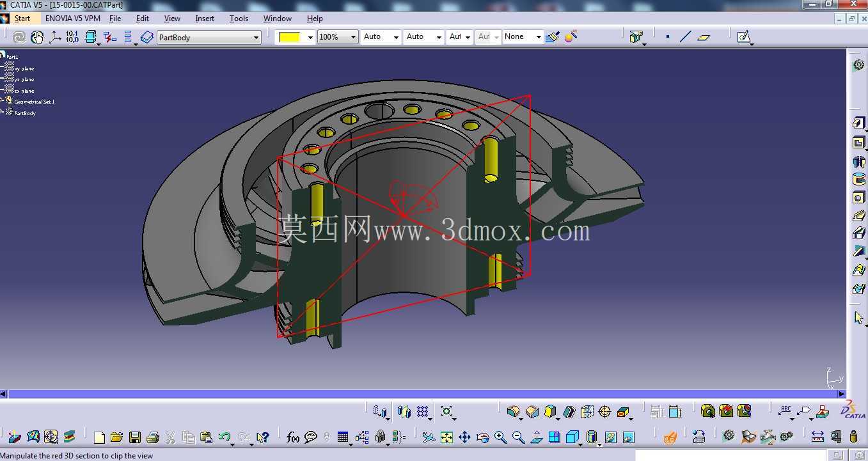Viewport: 868px width, 461px height.
Task: Click the yellow fill color swatch
Action: pos(290,37)
